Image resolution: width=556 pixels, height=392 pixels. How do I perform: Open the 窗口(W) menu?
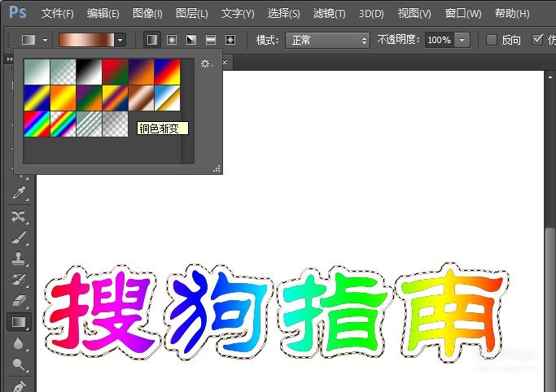click(x=463, y=14)
